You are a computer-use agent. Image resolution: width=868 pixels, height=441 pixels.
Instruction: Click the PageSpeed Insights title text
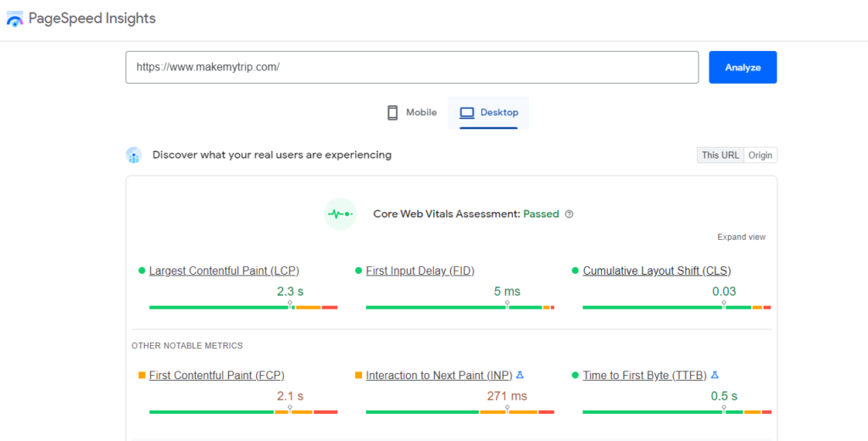(92, 19)
